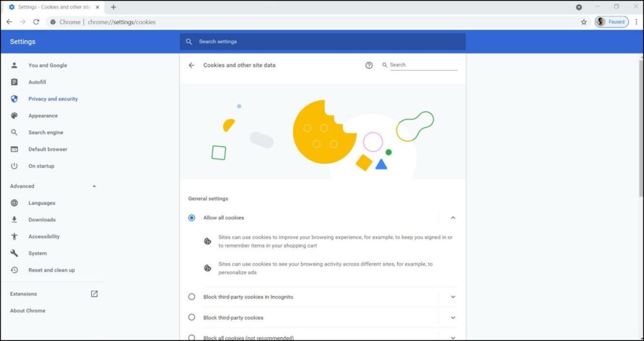Collapse the Allow all cookies details chevron
The width and height of the screenshot is (644, 341).
point(453,218)
